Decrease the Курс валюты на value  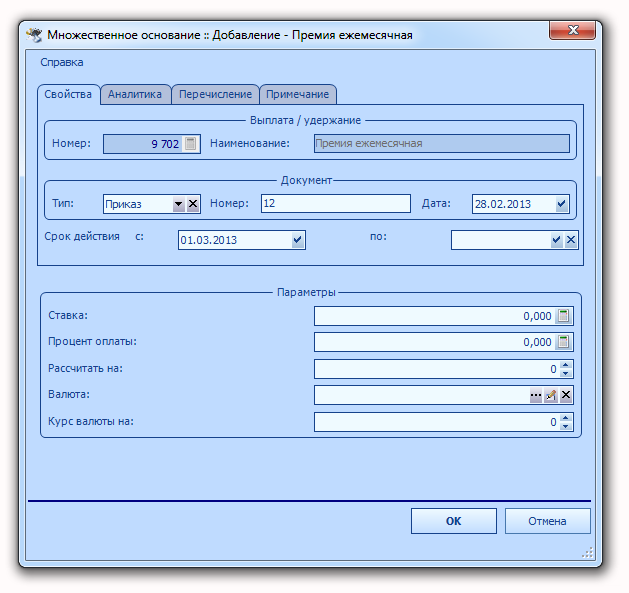point(566,426)
